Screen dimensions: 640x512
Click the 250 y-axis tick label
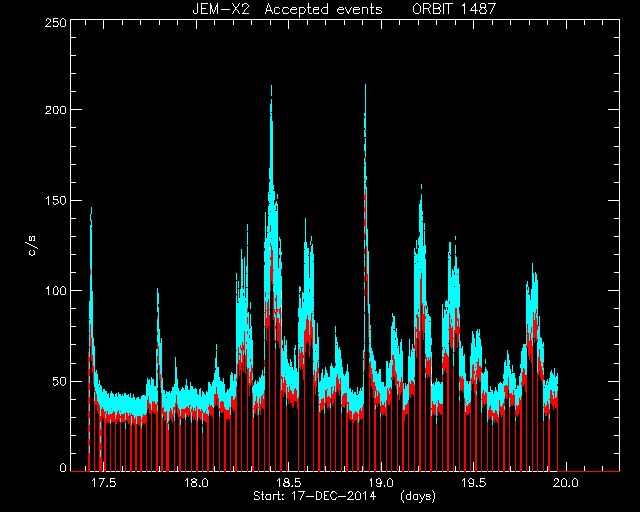(55, 23)
